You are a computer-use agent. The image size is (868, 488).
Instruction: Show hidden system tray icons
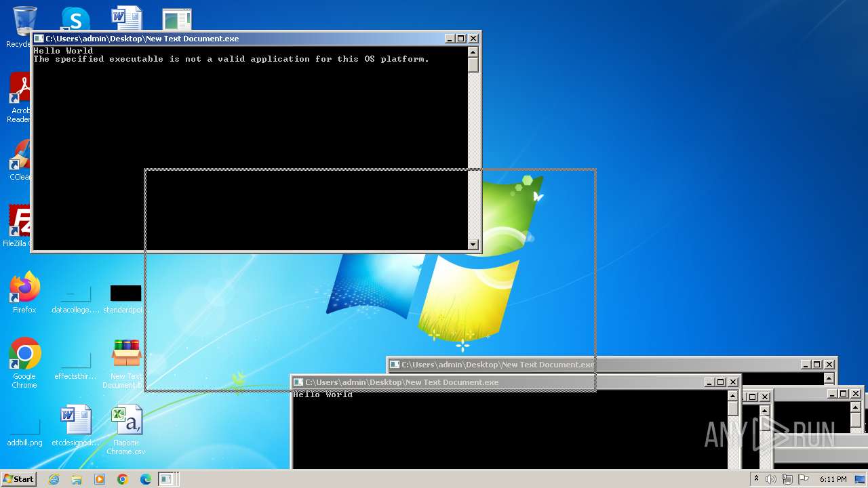tap(757, 479)
